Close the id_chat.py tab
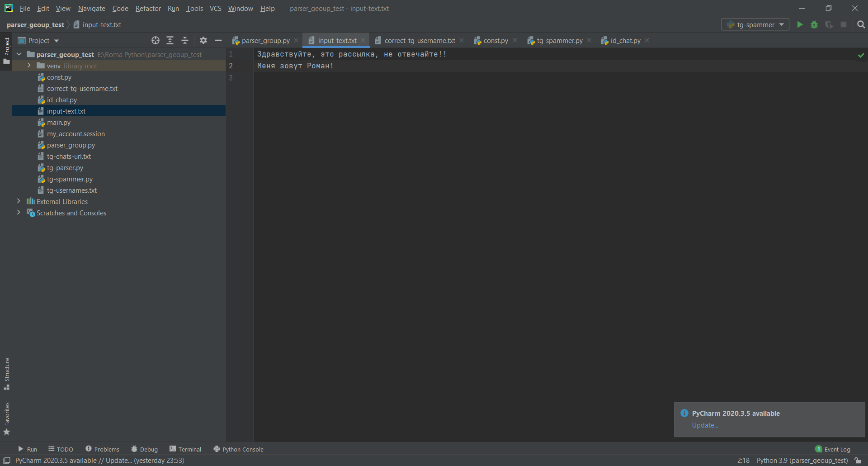The width and height of the screenshot is (868, 466). [x=647, y=40]
